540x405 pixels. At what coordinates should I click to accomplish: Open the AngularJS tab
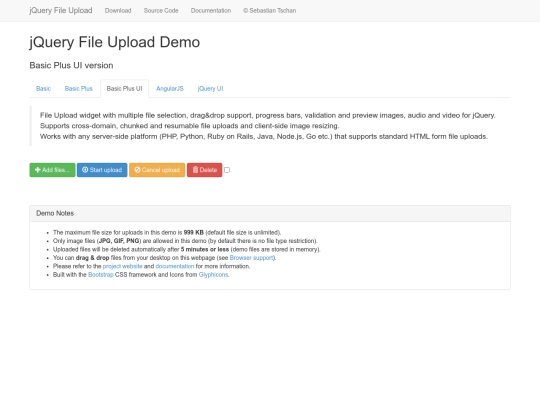[x=170, y=89]
